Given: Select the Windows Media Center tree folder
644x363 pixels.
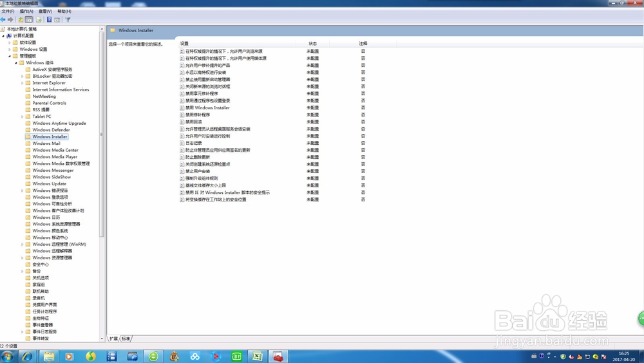Looking at the screenshot, I should [55, 151].
